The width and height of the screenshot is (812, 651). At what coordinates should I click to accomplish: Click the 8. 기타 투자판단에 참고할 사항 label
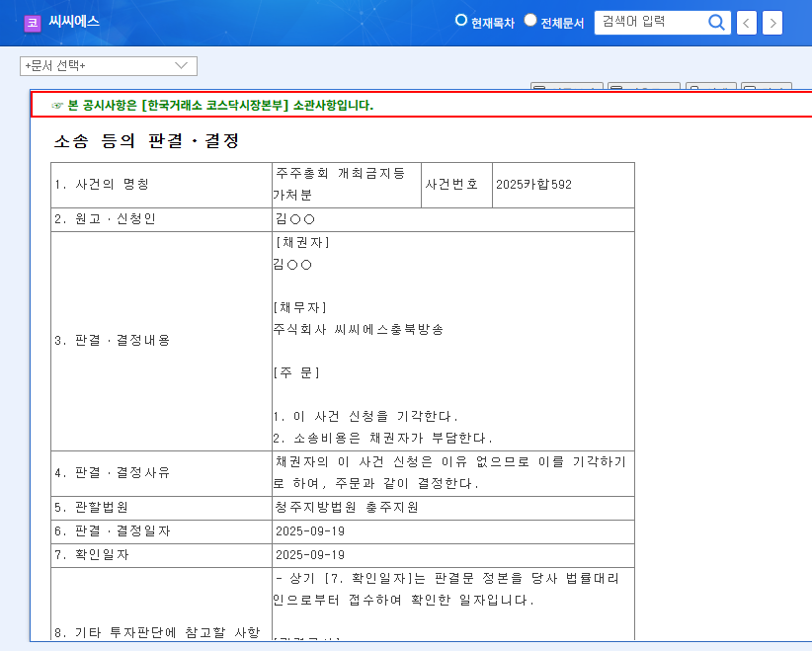157,632
